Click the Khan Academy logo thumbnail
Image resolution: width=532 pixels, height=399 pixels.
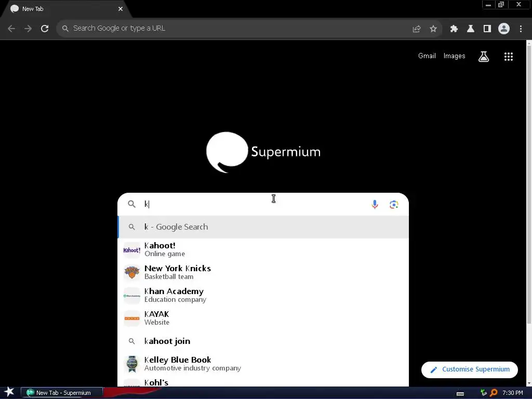(x=131, y=296)
